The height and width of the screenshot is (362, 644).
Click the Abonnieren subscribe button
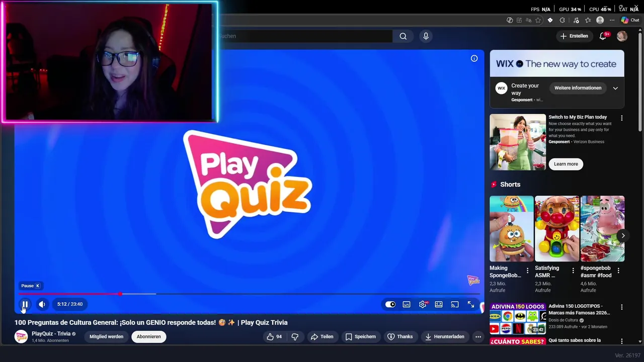[149, 337]
